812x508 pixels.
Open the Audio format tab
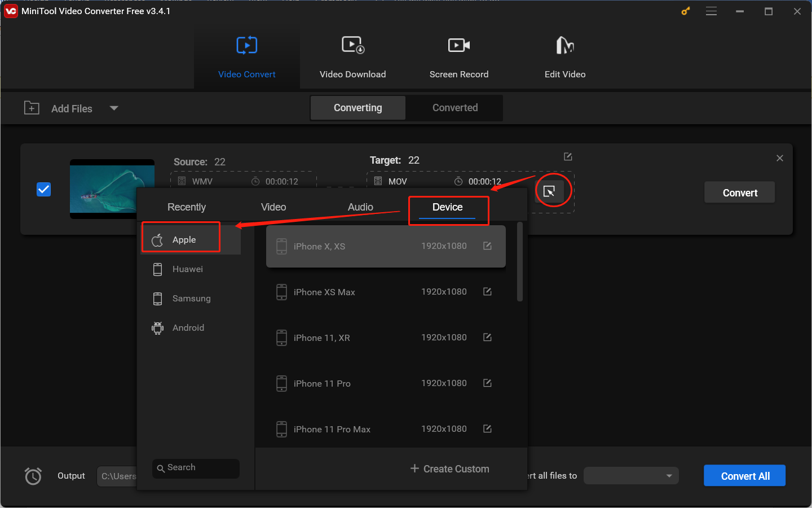pyautogui.click(x=360, y=207)
